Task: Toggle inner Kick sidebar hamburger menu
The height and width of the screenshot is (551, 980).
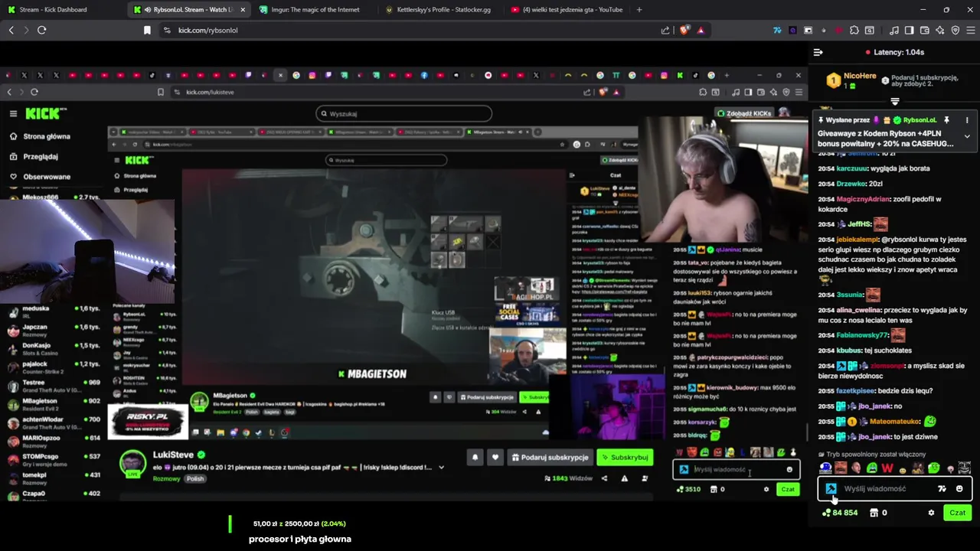Action: click(13, 113)
